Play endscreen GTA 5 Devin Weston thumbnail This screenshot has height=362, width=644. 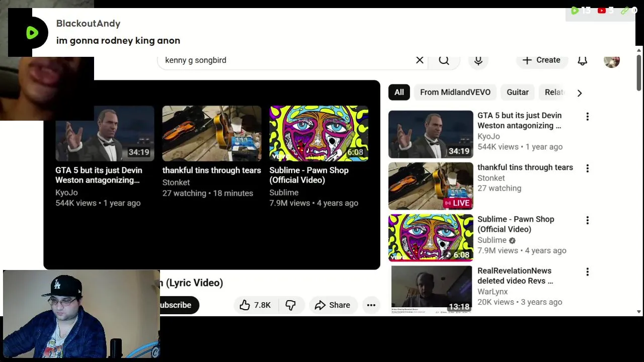105,133
